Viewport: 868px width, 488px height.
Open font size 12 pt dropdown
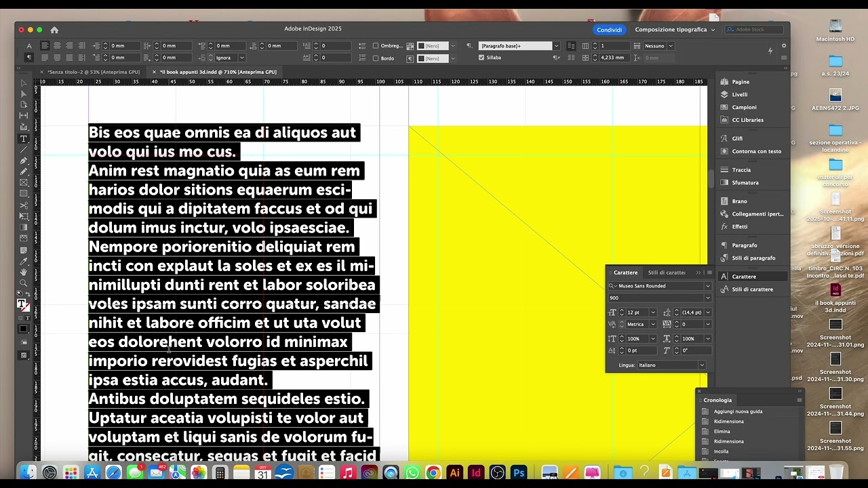(x=653, y=312)
